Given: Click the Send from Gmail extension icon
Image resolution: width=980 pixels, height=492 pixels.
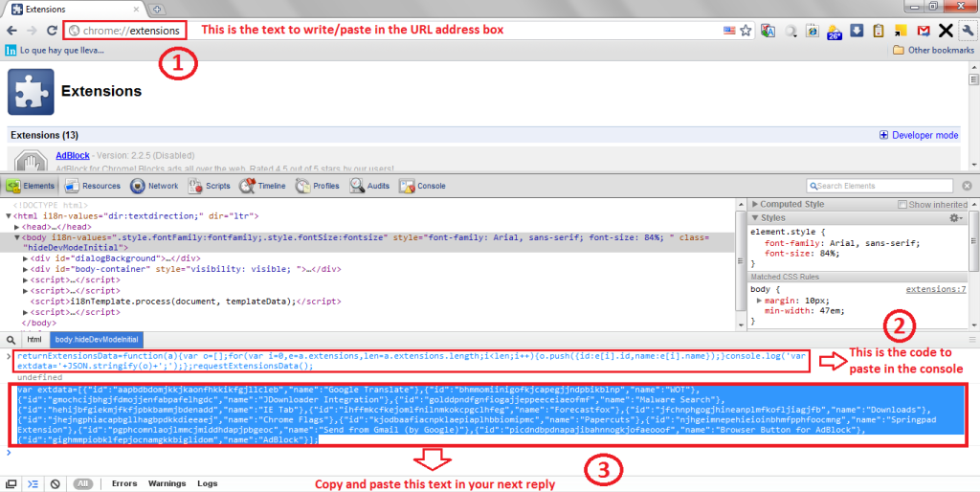Looking at the screenshot, I should pos(924,30).
